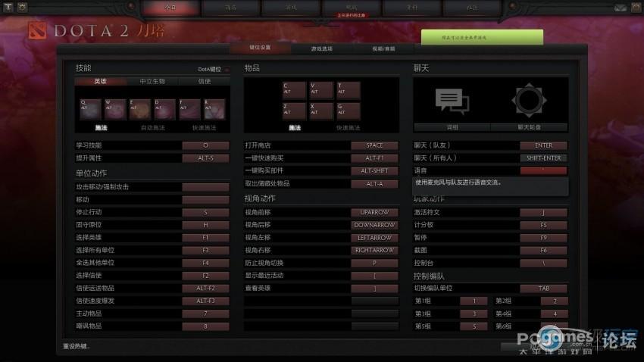Click 重设热键 reset hotkeys button
The width and height of the screenshot is (644, 362).
77,346
